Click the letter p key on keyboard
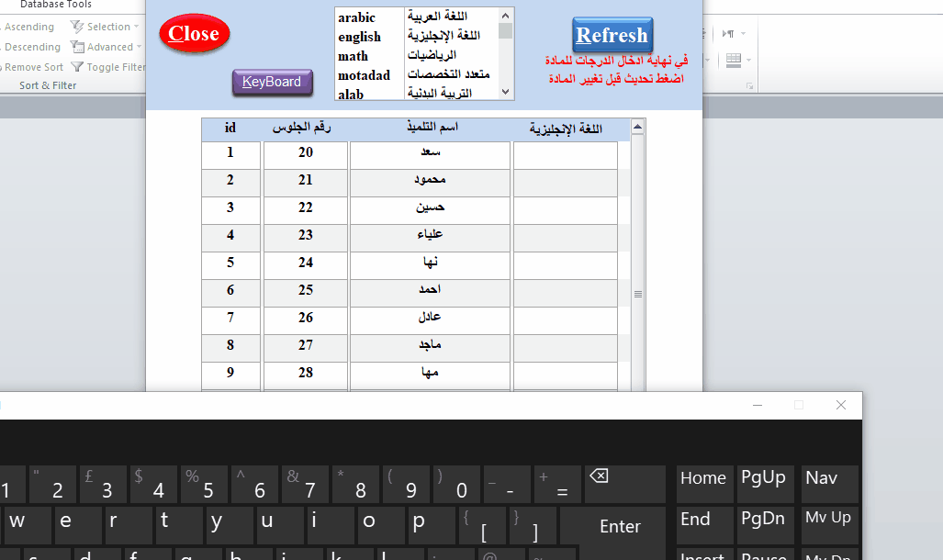 432,525
